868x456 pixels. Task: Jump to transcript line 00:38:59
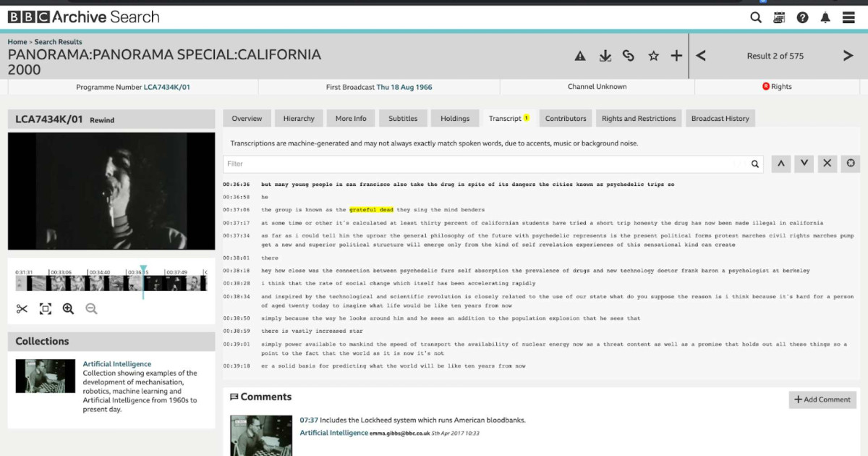coord(237,332)
